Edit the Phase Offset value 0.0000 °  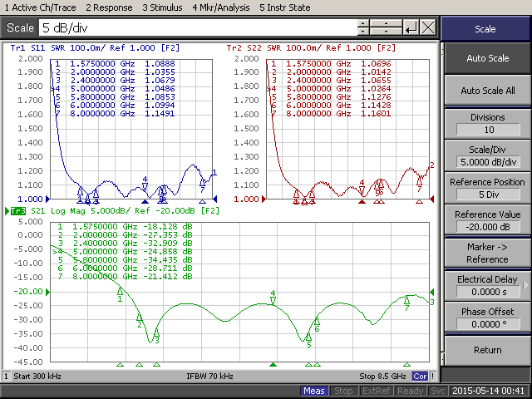[488, 324]
